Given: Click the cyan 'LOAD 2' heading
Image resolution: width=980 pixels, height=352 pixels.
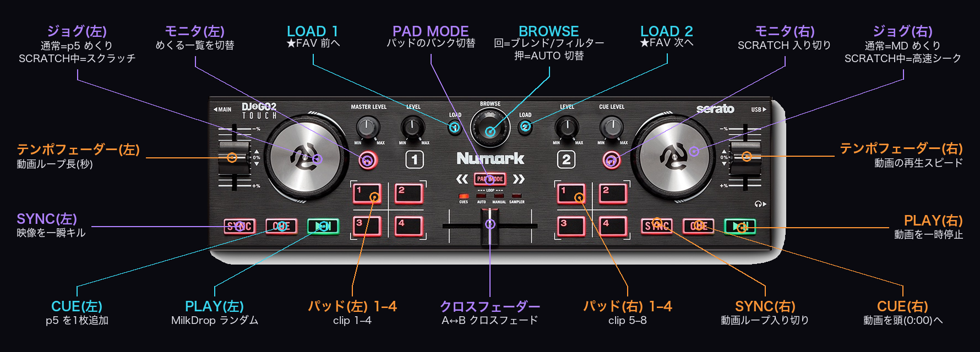Looking at the screenshot, I should tap(667, 31).
